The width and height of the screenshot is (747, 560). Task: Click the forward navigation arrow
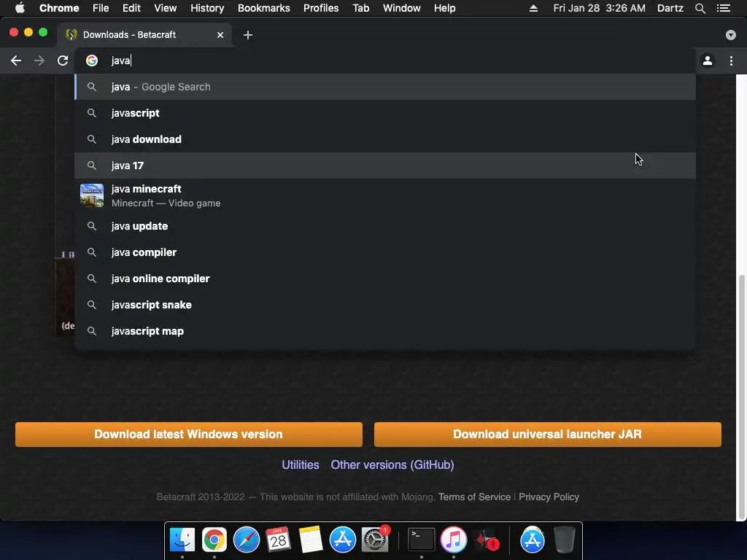(39, 61)
